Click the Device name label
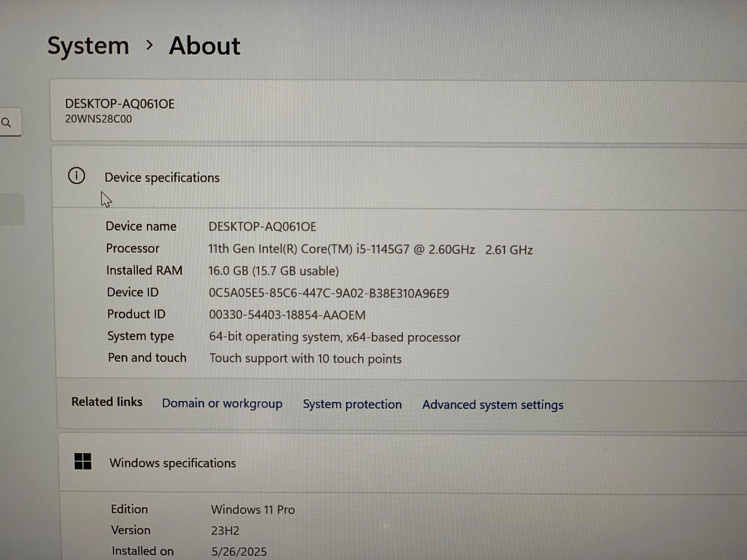 tap(141, 226)
